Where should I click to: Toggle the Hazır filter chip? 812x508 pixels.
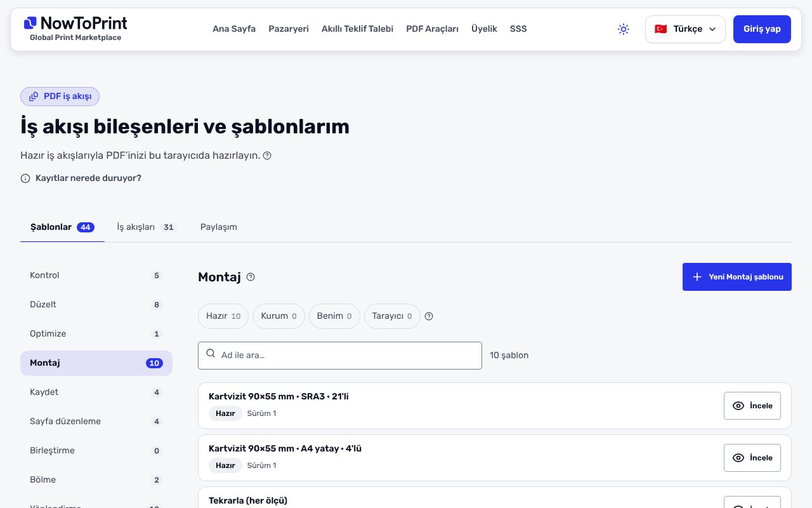tap(223, 316)
